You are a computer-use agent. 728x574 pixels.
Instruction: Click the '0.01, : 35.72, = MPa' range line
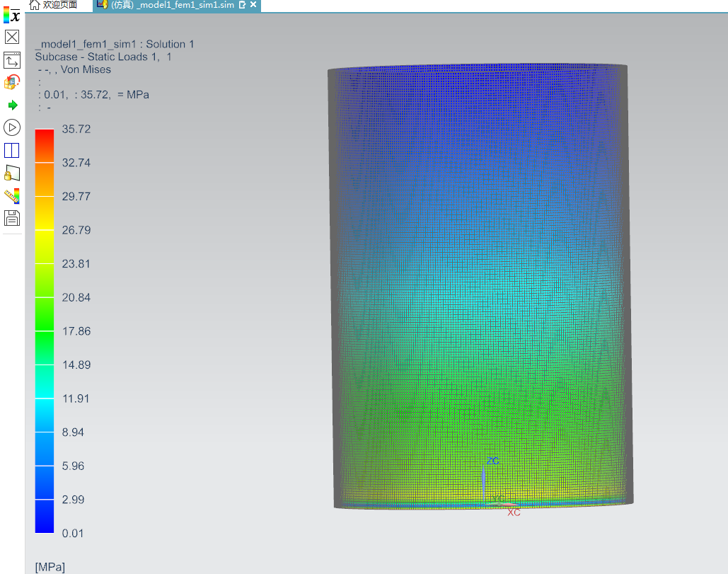tap(94, 95)
